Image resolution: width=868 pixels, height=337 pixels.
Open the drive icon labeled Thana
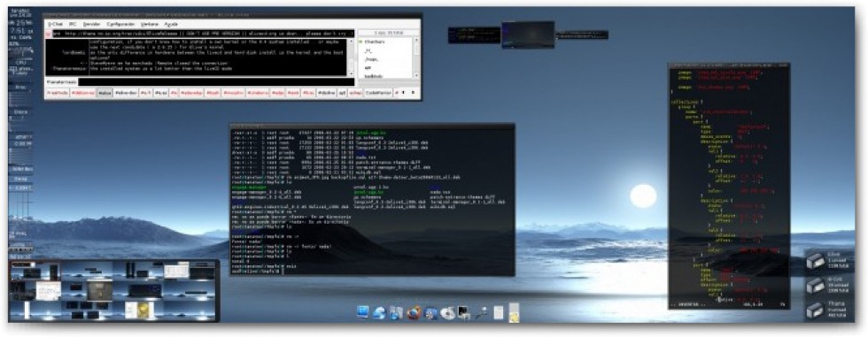(x=816, y=310)
